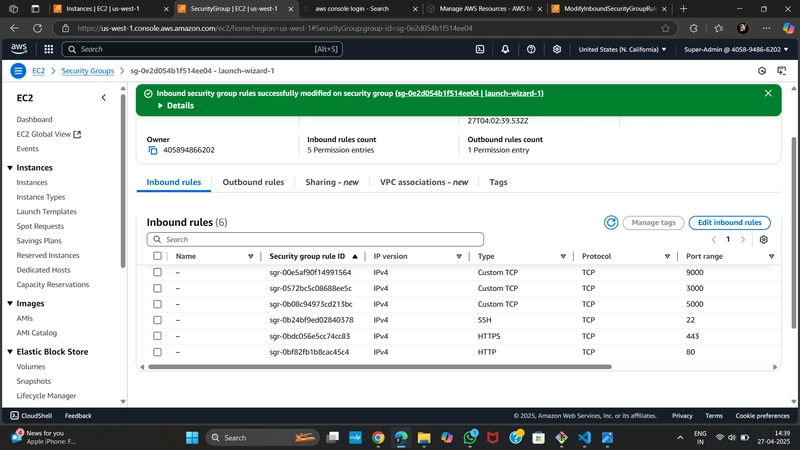
Task: Open Chrome from the taskbar
Action: [378, 437]
